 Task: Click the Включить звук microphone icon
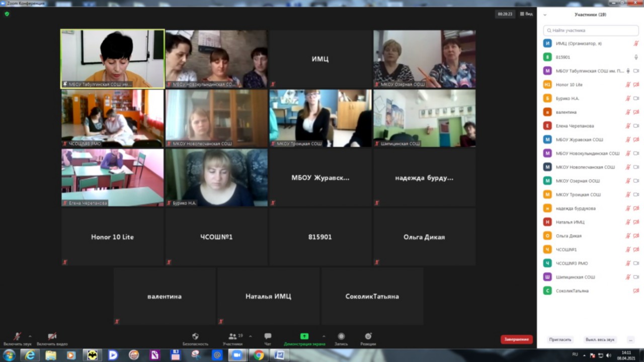(x=17, y=336)
